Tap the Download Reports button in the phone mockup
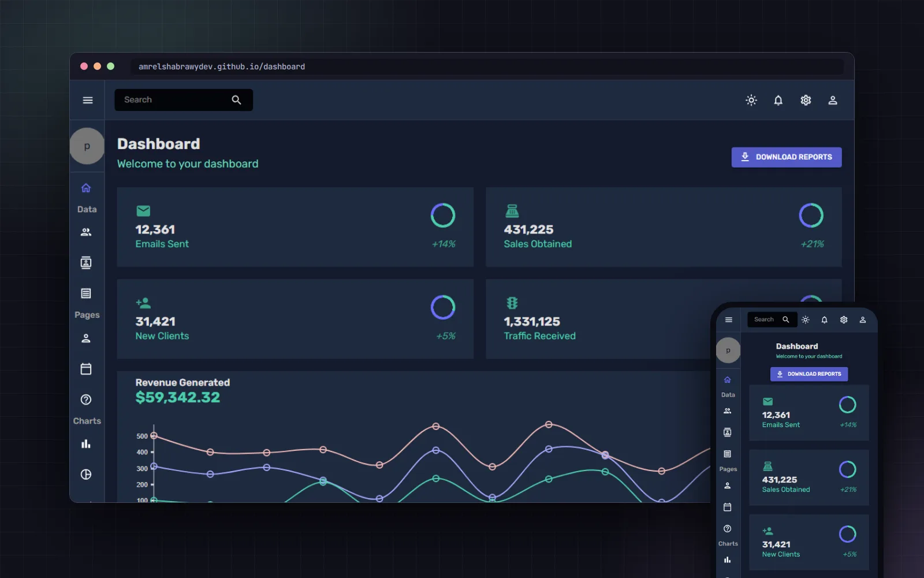The height and width of the screenshot is (578, 924). point(809,374)
